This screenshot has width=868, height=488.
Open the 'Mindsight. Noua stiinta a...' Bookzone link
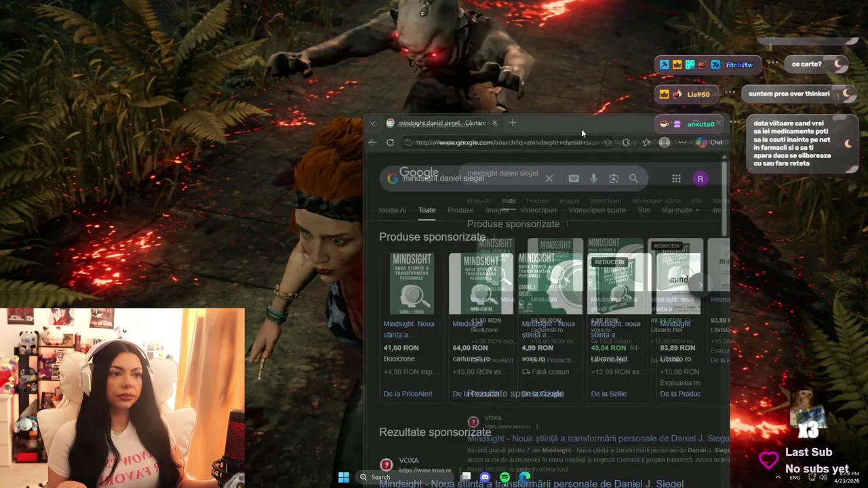(409, 329)
